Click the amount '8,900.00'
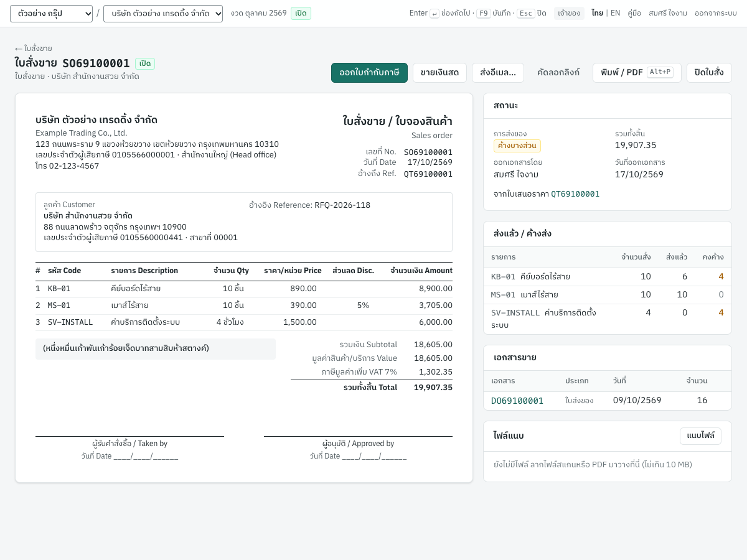This screenshot has width=747, height=560. click(x=436, y=289)
